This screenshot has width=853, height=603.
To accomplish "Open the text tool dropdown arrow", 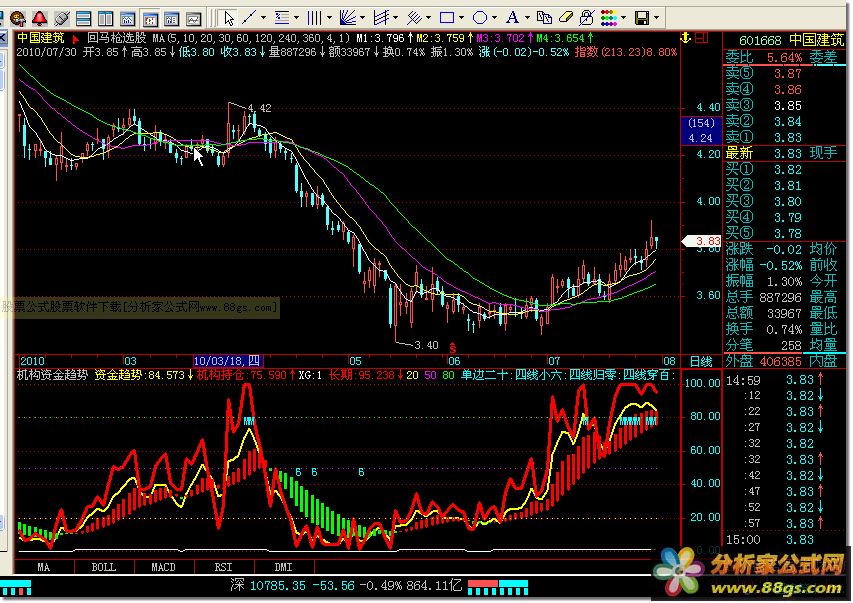I will (x=528, y=17).
